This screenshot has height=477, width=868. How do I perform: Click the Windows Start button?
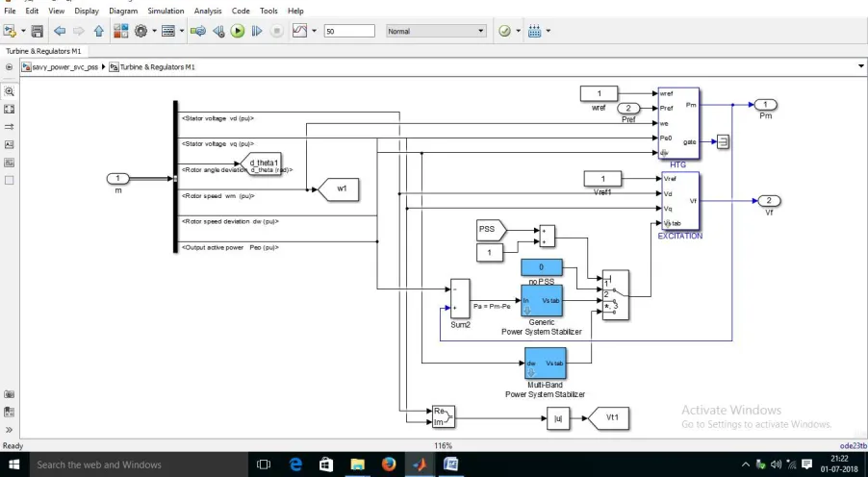click(x=13, y=464)
